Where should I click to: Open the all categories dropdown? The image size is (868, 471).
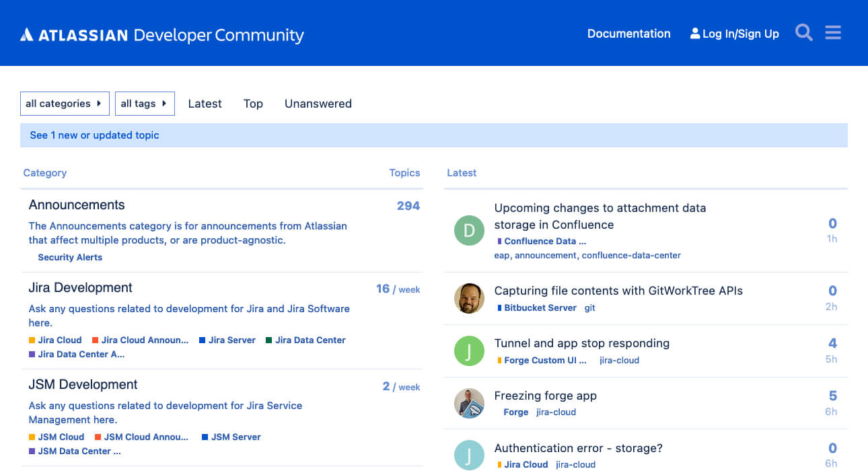(64, 103)
